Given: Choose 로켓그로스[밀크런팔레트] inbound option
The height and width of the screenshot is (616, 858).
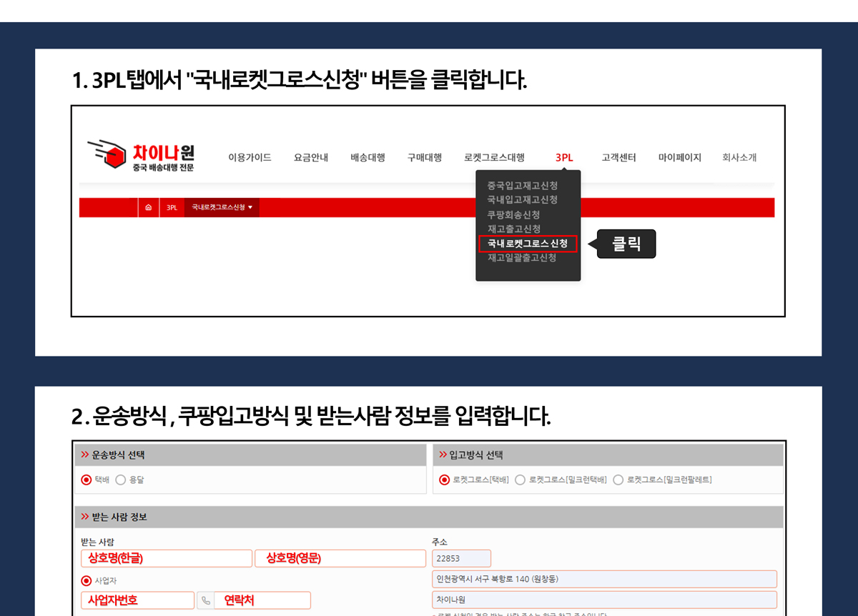Looking at the screenshot, I should pyautogui.click(x=618, y=480).
